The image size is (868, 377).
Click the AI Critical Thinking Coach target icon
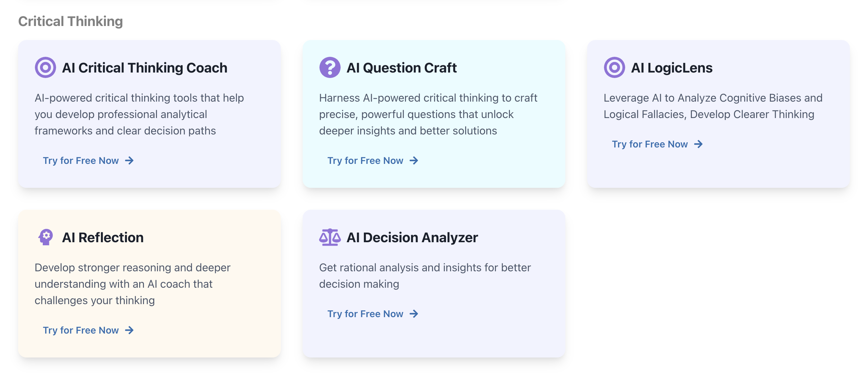point(45,67)
